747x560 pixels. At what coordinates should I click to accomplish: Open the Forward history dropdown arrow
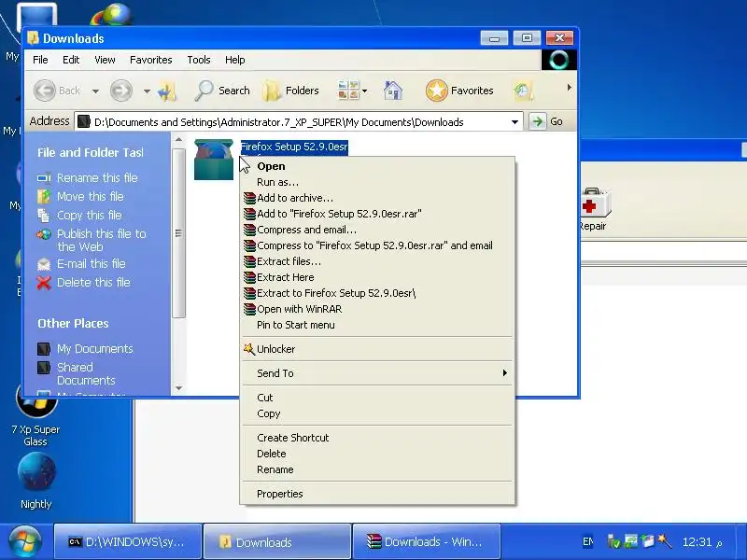[x=147, y=91]
